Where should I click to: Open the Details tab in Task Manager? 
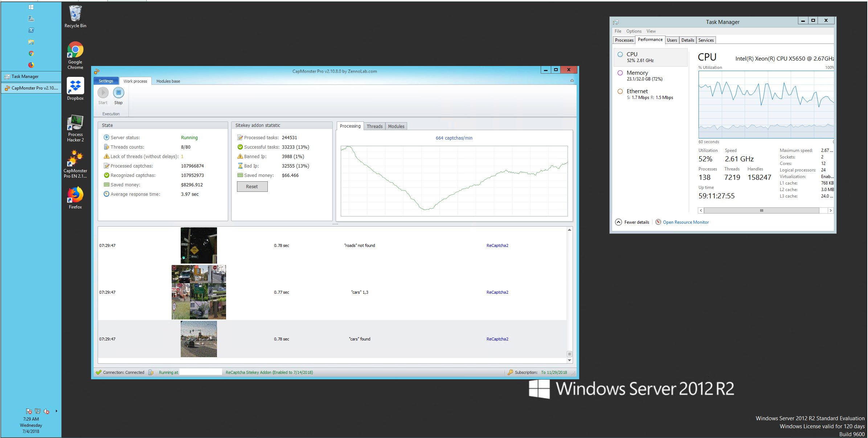tap(688, 40)
